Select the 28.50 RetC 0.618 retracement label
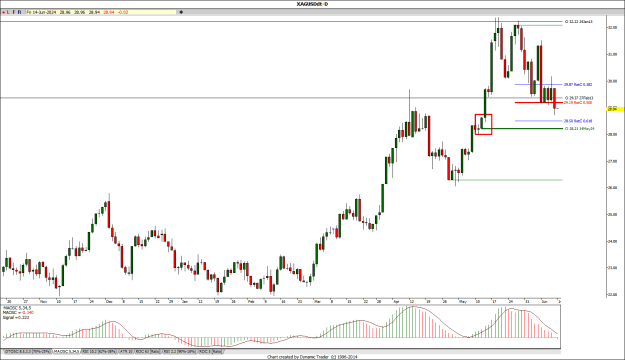The image size is (625, 360). (x=578, y=121)
